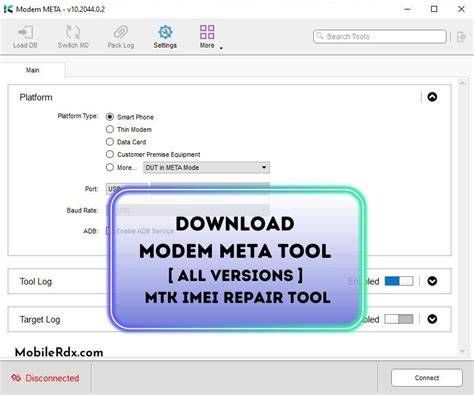The height and width of the screenshot is (395, 474).
Task: Click the magnifier icon in Search Tools
Action: point(320,36)
